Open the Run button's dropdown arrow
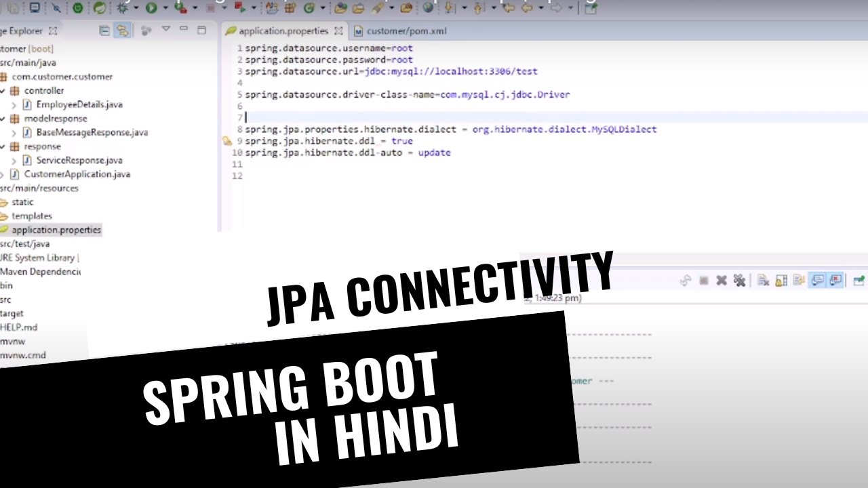This screenshot has width=868, height=488. click(164, 8)
